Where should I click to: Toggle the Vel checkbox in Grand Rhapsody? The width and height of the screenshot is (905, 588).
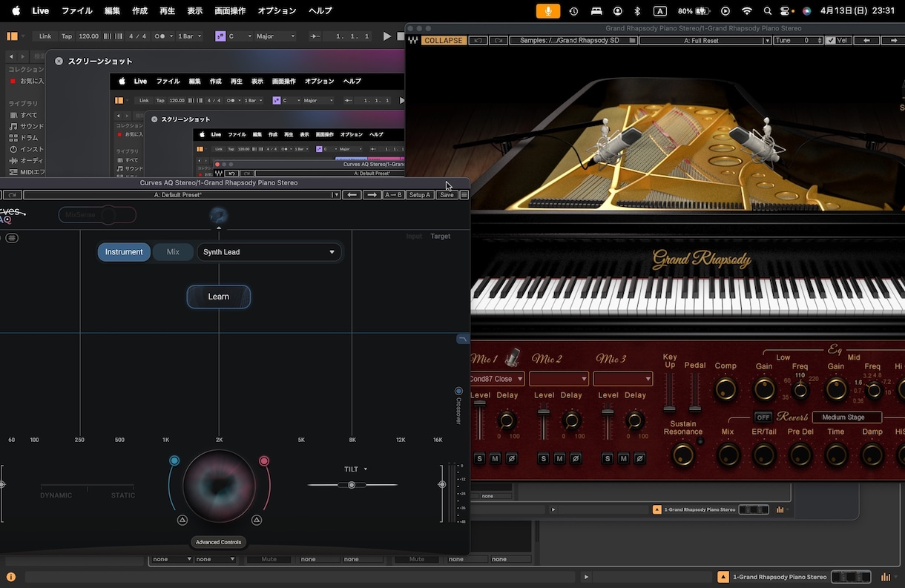click(x=831, y=40)
